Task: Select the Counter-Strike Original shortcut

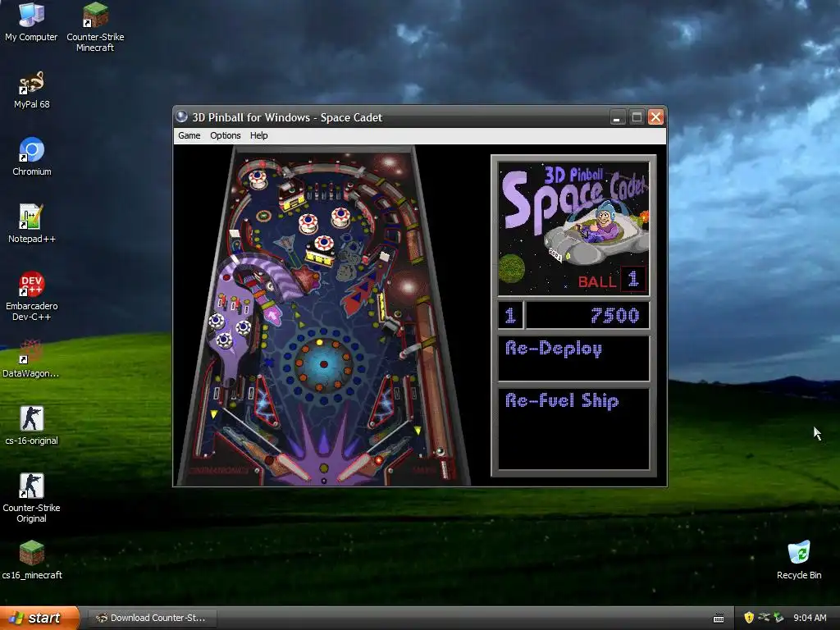Action: click(32, 498)
